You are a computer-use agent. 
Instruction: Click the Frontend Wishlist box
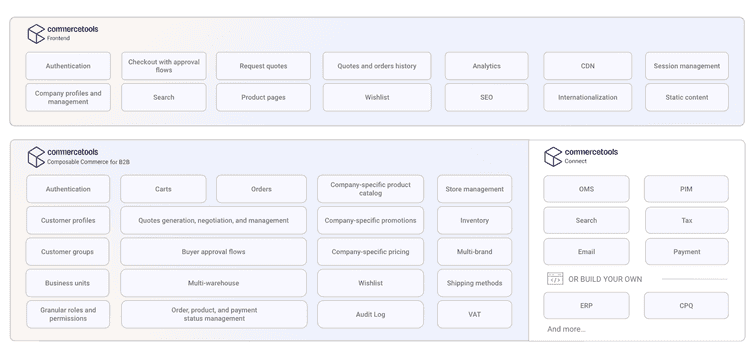point(377,98)
